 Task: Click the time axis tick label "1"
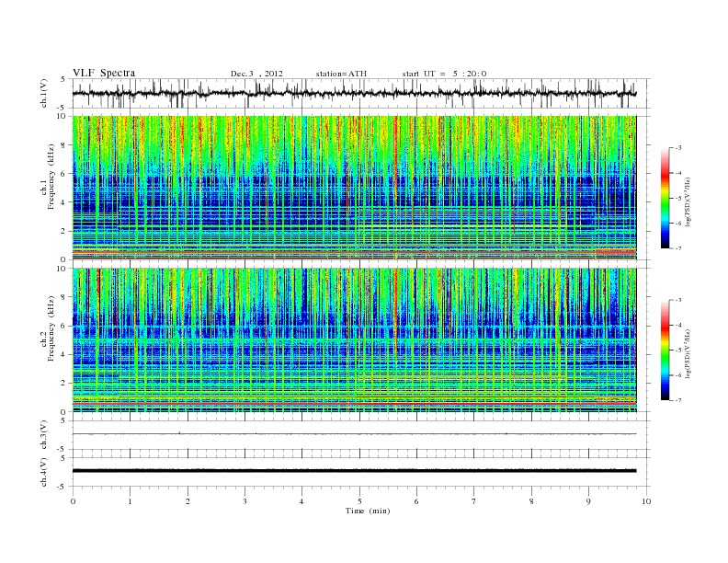pyautogui.click(x=131, y=501)
